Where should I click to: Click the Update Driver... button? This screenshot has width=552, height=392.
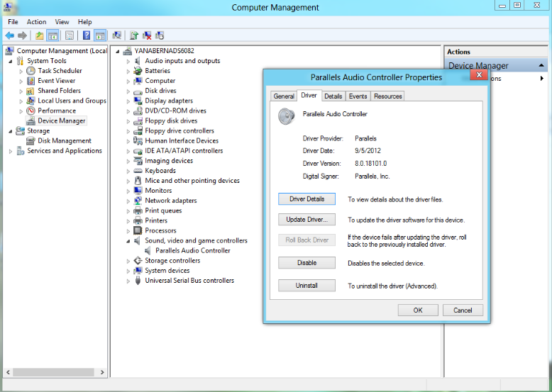click(307, 219)
